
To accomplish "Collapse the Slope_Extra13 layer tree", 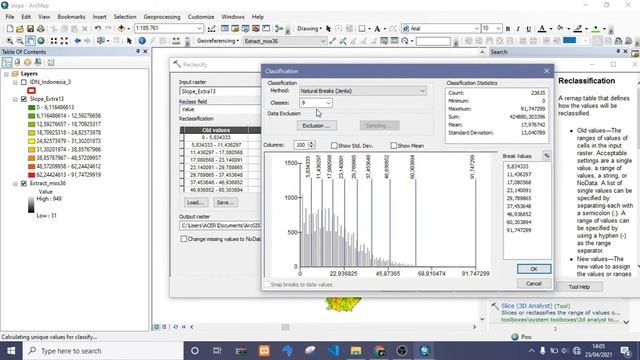I will 16,99.
